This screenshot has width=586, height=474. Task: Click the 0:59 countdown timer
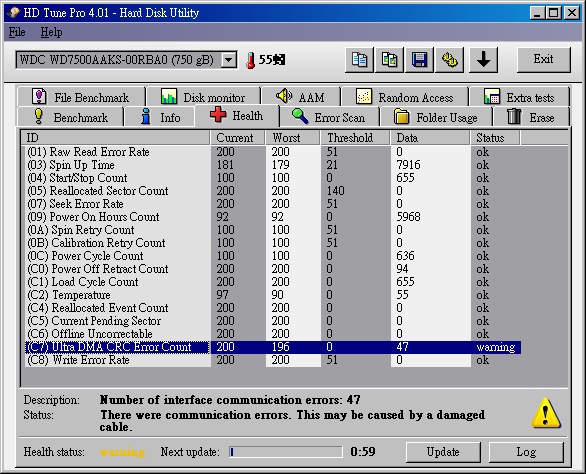point(363,452)
